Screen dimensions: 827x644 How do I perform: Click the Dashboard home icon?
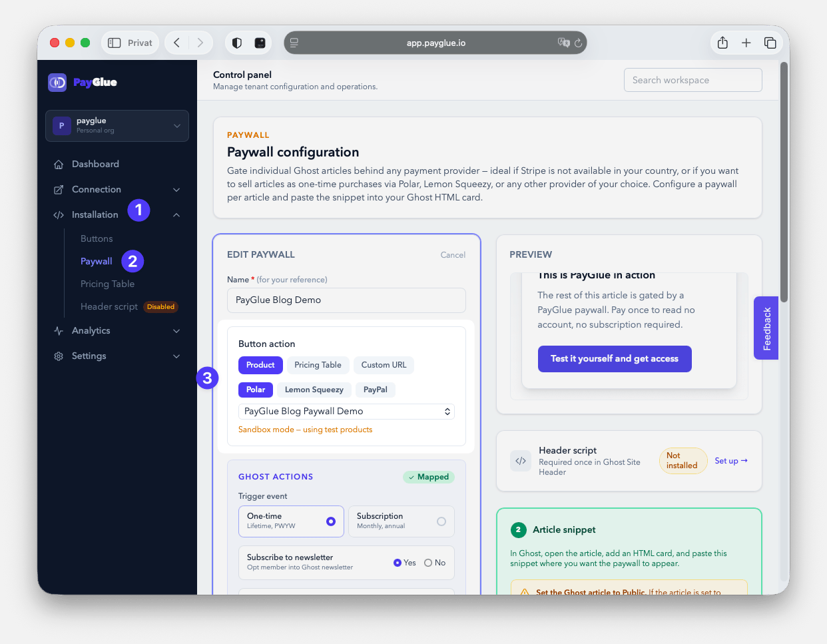click(59, 164)
